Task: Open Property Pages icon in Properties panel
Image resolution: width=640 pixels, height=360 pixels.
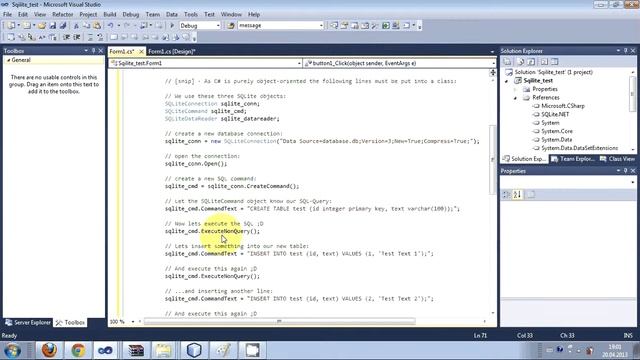Action: (531, 195)
